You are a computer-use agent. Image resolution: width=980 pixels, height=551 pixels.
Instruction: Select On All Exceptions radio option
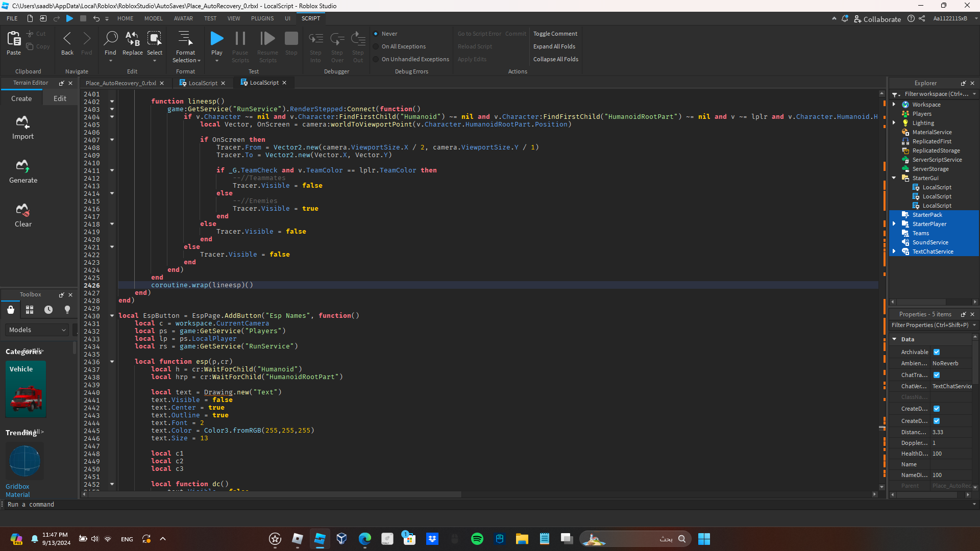click(376, 46)
